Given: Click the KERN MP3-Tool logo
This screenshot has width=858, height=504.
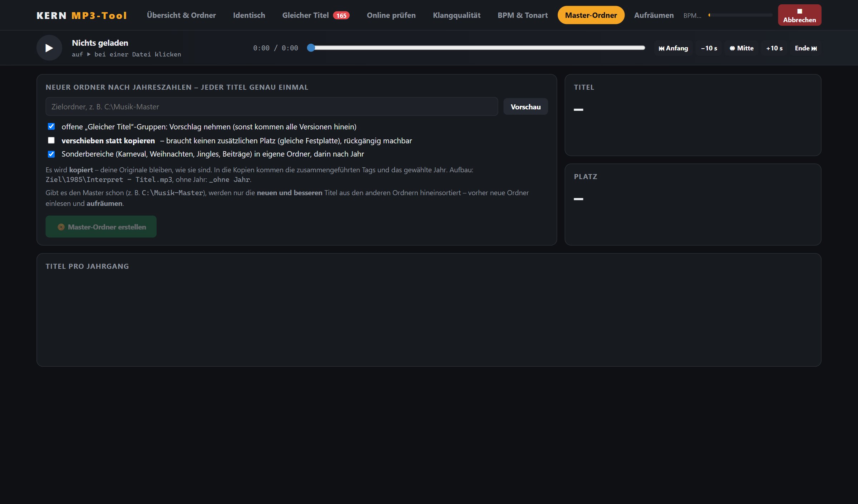Looking at the screenshot, I should (x=82, y=15).
